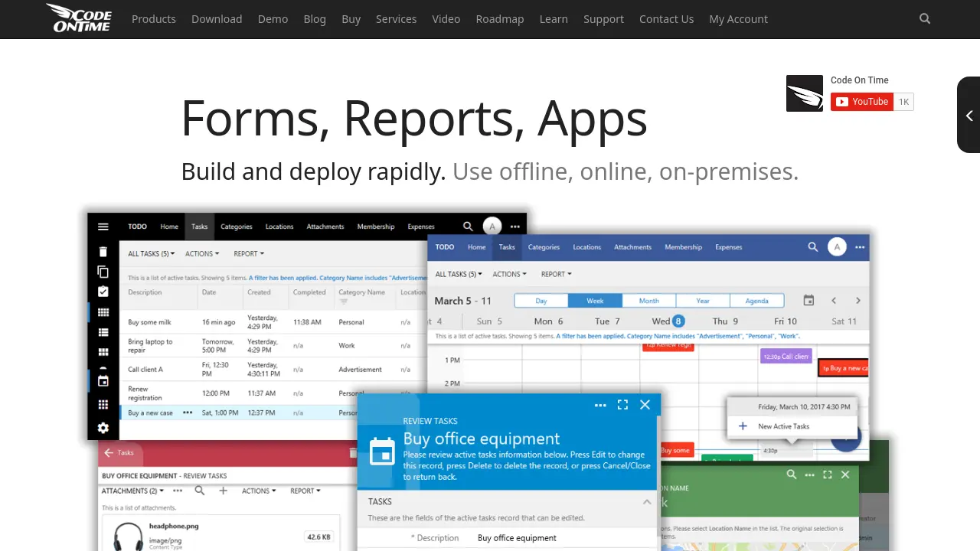Open the hamburger menu in the dark TODO window
Image resolution: width=980 pixels, height=551 pixels.
coord(103,227)
